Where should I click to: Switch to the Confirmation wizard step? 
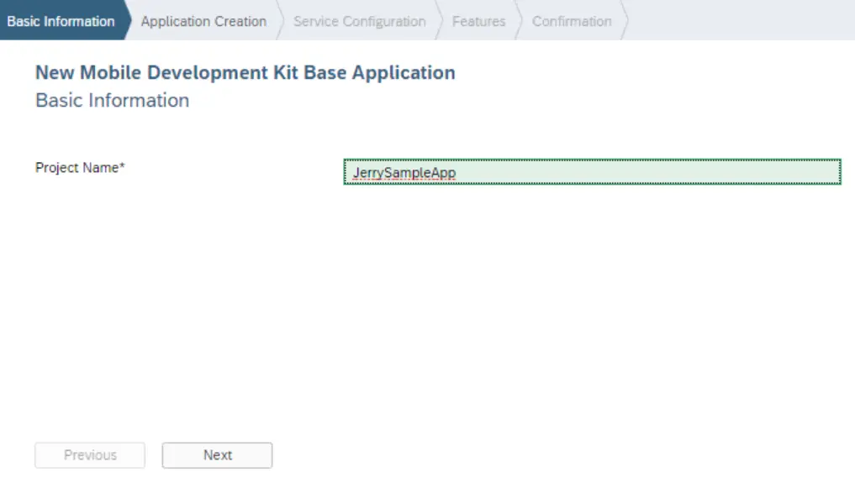[572, 21]
